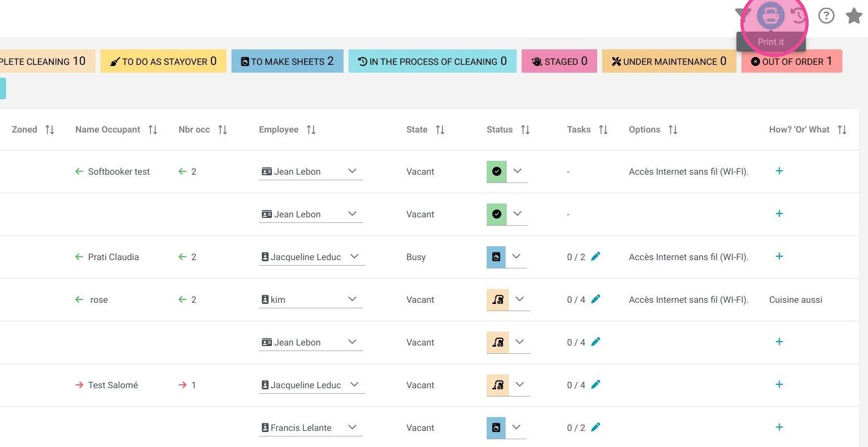868x447 pixels.
Task: Expand status chevron in rose row
Action: pos(519,299)
